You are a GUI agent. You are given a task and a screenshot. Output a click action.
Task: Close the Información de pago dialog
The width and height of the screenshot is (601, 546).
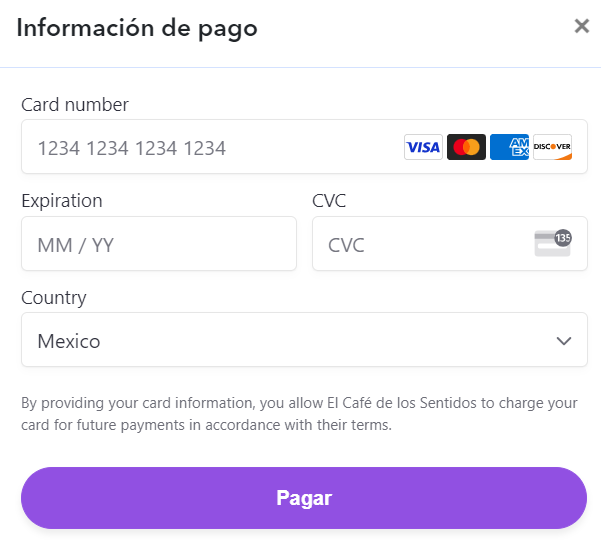[x=581, y=26]
